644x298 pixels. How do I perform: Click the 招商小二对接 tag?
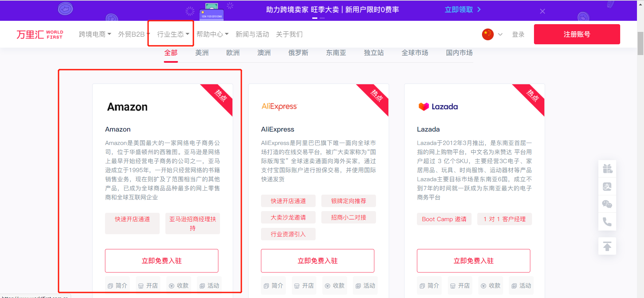[x=348, y=217]
